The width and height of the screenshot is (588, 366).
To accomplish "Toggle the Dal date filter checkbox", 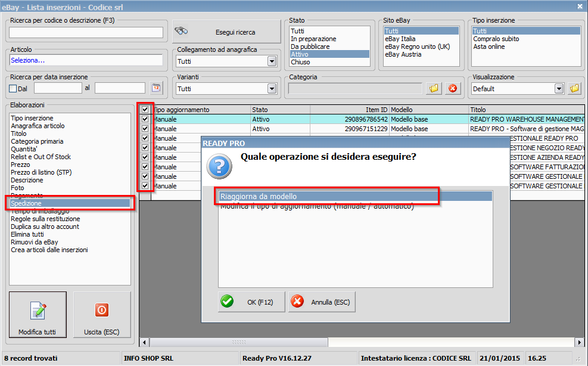I will point(13,89).
